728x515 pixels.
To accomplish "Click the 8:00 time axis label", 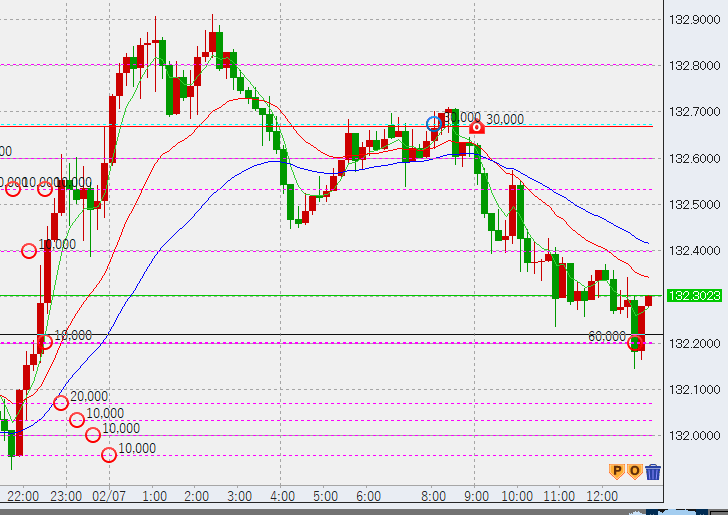I will [x=432, y=496].
